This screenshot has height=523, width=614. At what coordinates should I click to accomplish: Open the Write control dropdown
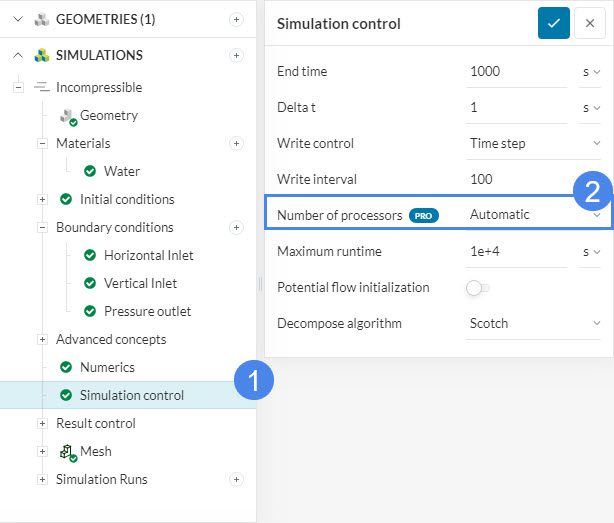535,143
